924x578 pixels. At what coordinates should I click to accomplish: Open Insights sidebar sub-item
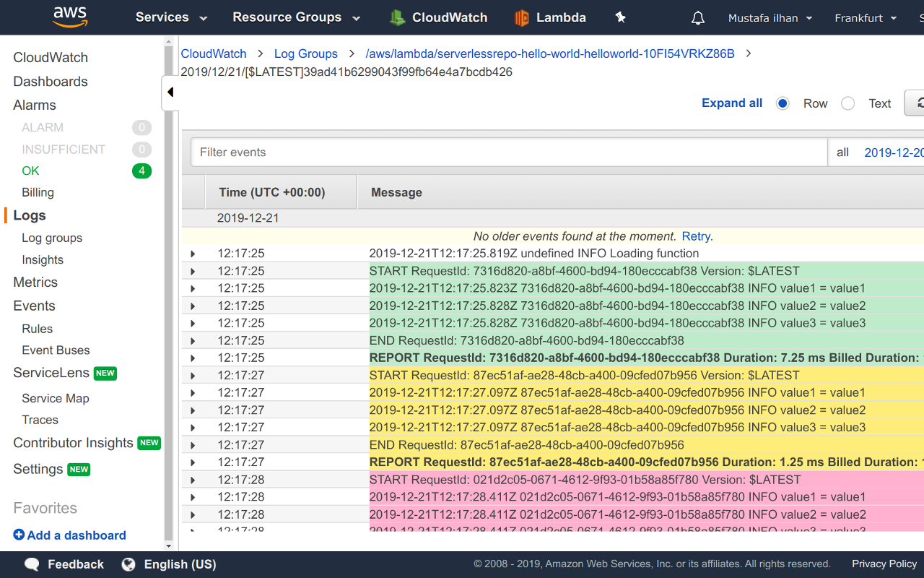43,259
